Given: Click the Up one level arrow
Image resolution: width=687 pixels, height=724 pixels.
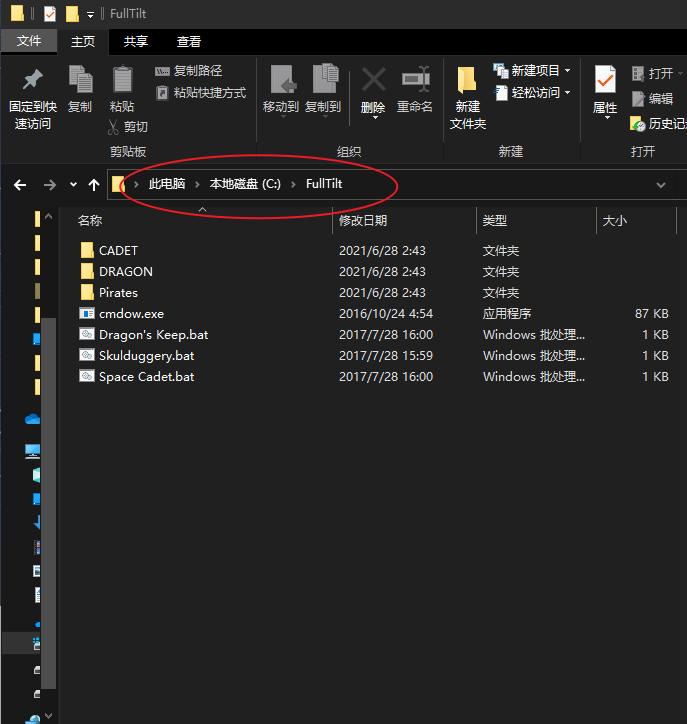Looking at the screenshot, I should (94, 185).
